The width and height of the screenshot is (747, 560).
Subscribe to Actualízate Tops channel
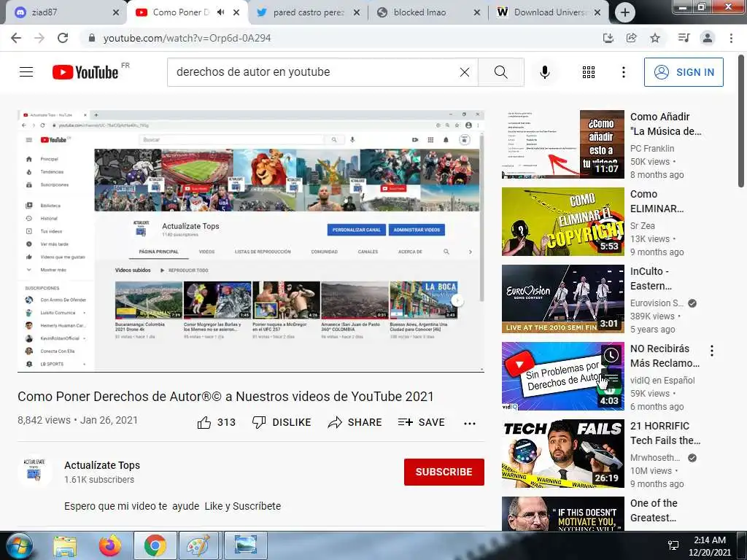tap(444, 472)
